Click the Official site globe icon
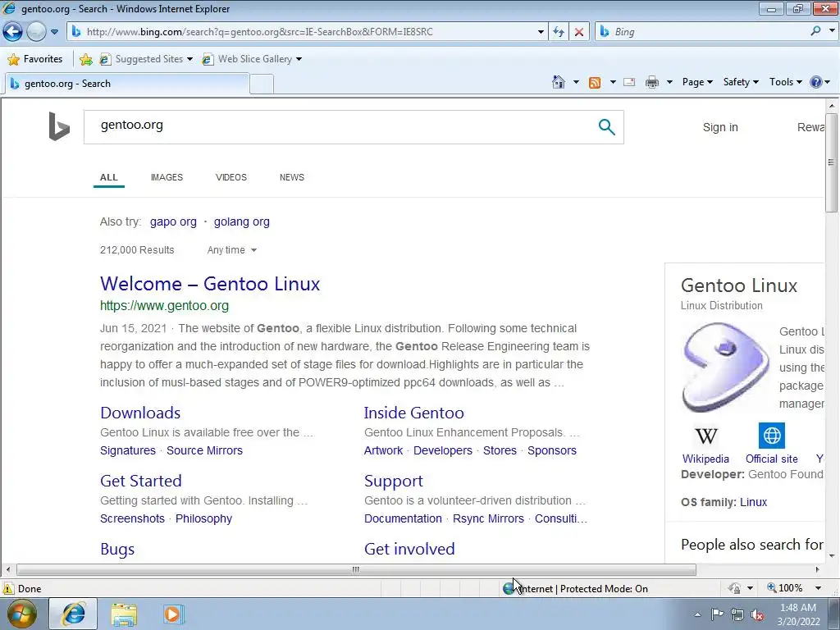This screenshot has width=840, height=630. pyautogui.click(x=771, y=436)
